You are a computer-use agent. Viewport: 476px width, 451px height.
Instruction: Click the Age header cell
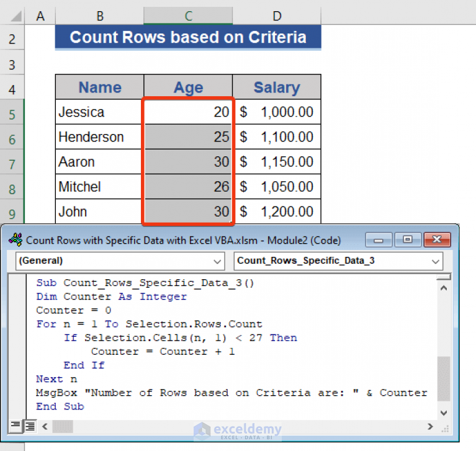pos(188,87)
